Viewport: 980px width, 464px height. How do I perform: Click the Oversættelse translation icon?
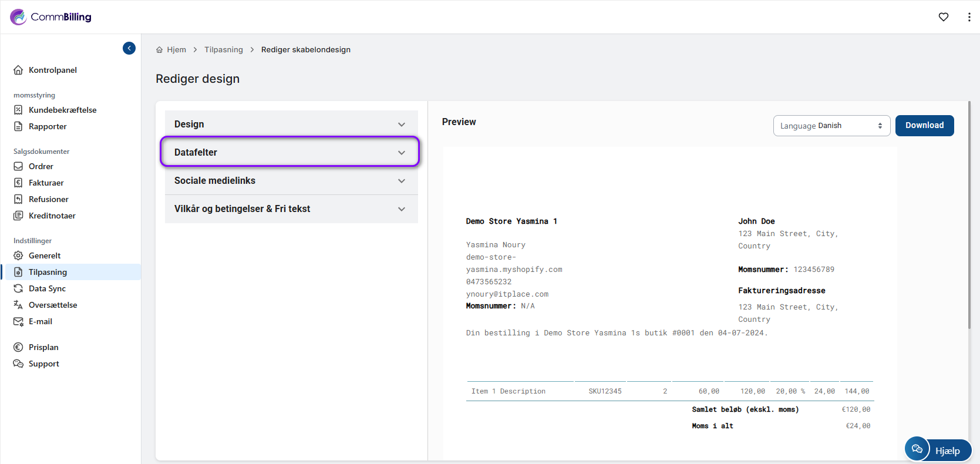coord(18,305)
